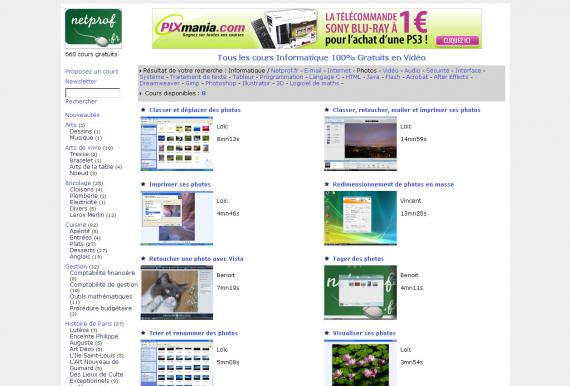This screenshot has width=570, height=386.
Task: Click star icon beside Imprimer ses photos
Action: (x=143, y=184)
